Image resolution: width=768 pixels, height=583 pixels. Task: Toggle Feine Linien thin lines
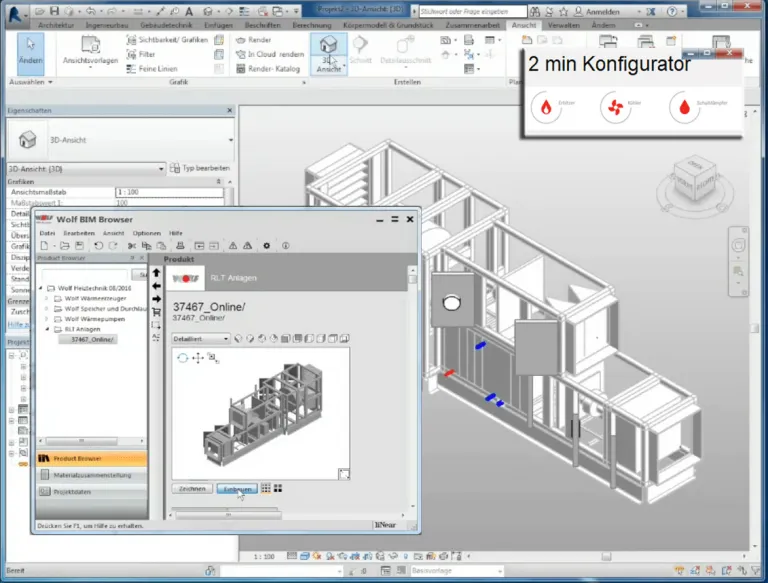(x=152, y=69)
